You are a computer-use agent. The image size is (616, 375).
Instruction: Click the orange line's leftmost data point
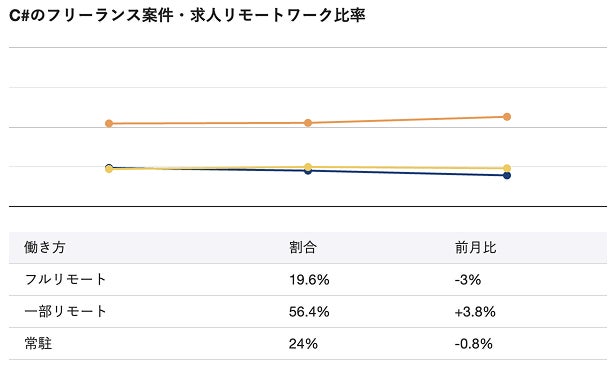[109, 124]
